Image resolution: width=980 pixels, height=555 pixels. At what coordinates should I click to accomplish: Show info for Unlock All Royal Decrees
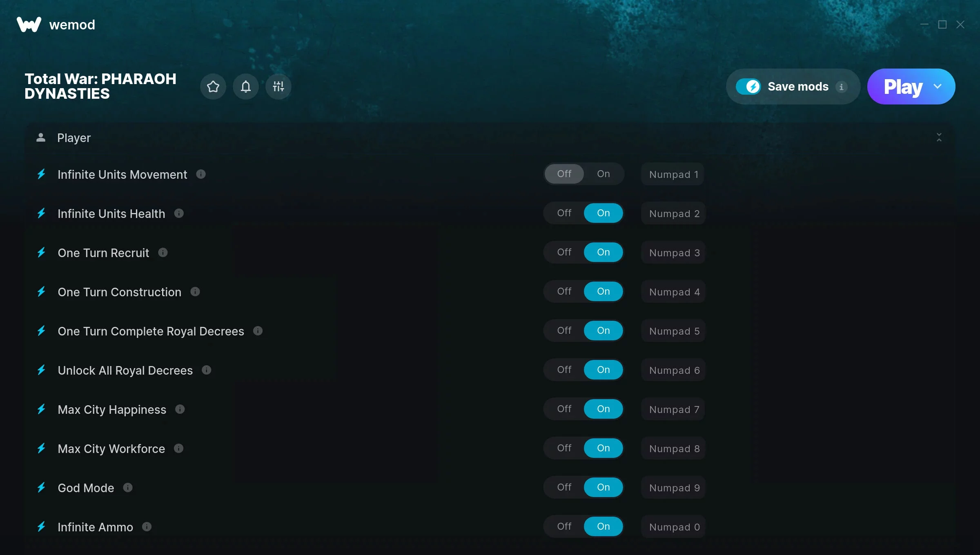click(x=207, y=370)
